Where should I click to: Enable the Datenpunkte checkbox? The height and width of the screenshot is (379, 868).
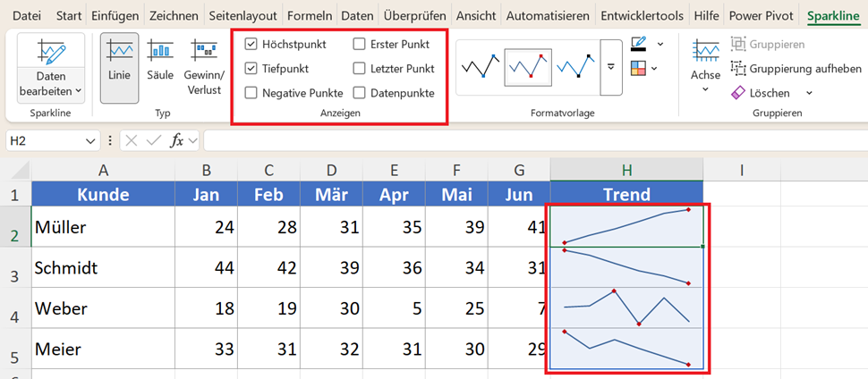pyautogui.click(x=359, y=93)
